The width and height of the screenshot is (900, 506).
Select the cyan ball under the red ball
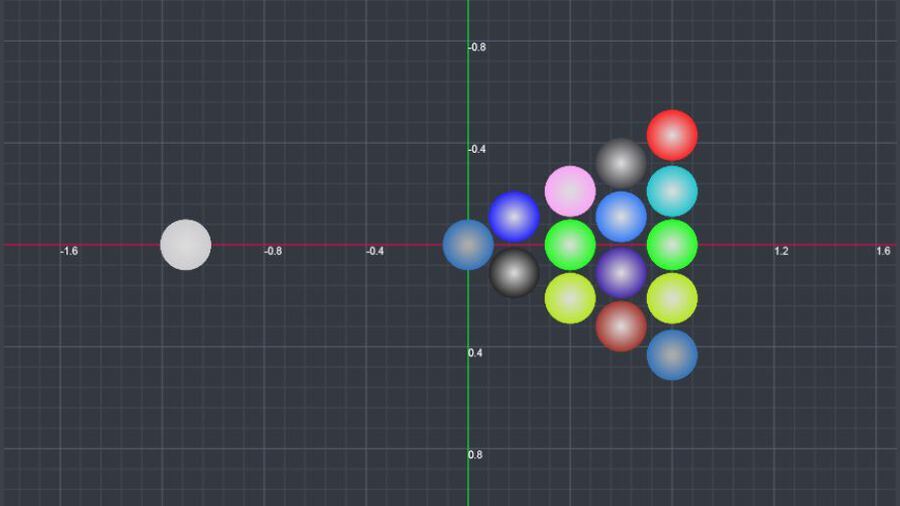(x=672, y=191)
